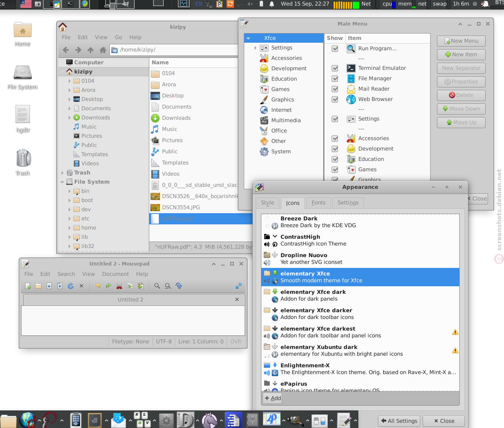Uncheck Show for Run Program item
The image size is (504, 428).
pos(335,49)
